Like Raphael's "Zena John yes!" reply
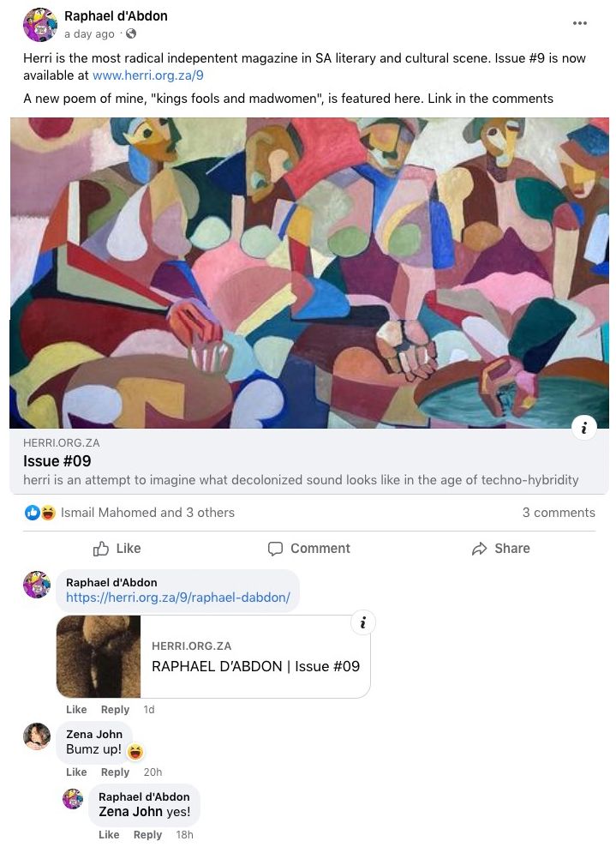Screen dimensions: 616x859 [x=109, y=834]
